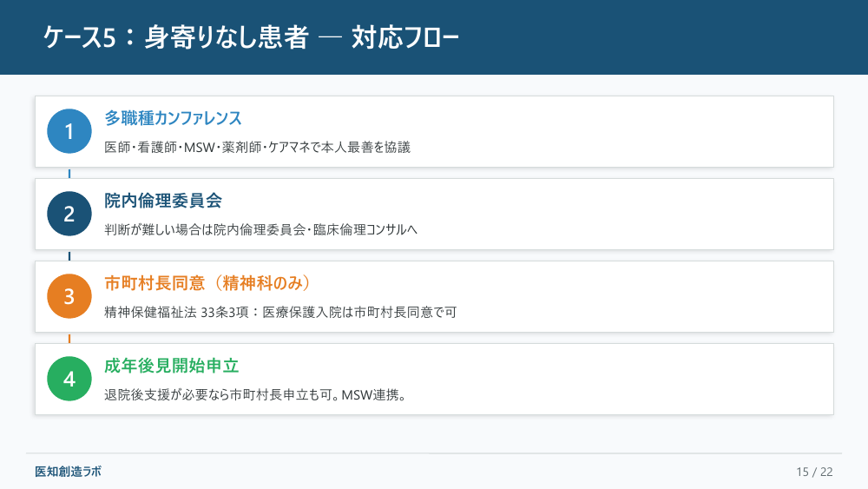Click the slide title ケース5:身寄りなし患者
This screenshot has height=489, width=868.
176,37
